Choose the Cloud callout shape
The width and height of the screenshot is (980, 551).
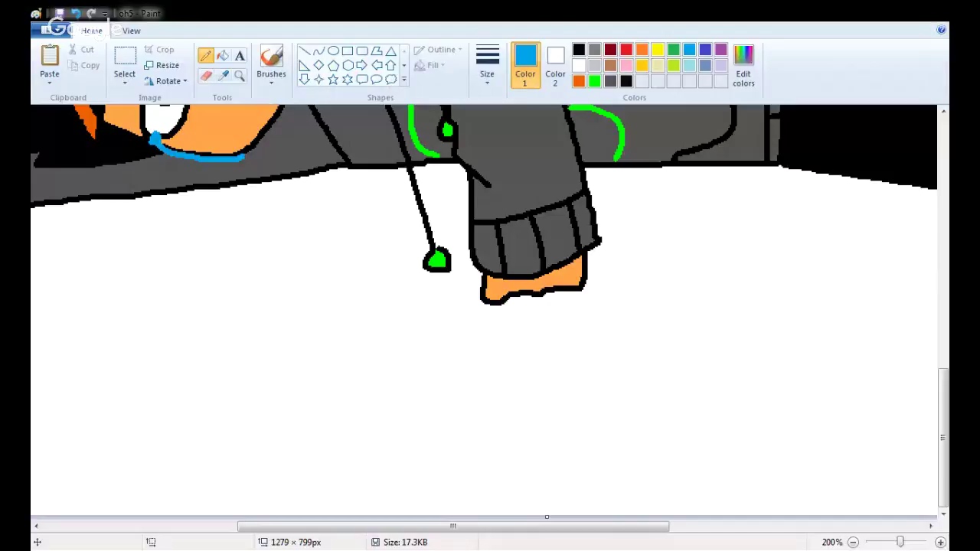390,79
